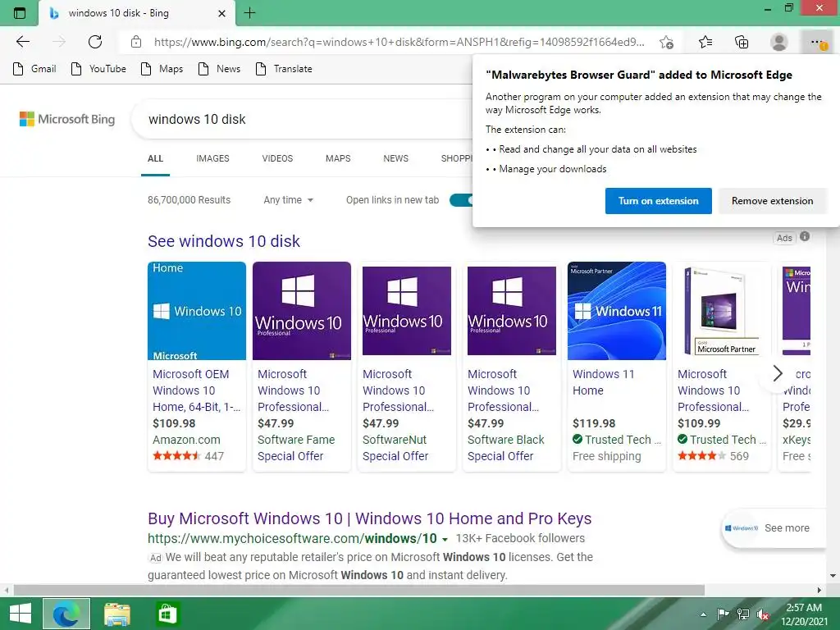Image resolution: width=840 pixels, height=630 pixels.
Task: Click the vertical scrollbar down arrow
Action: pos(833,576)
